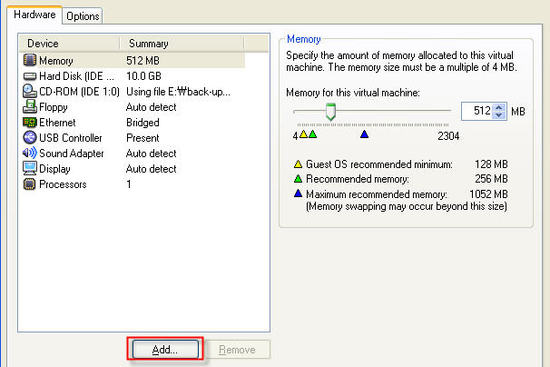This screenshot has height=367, width=550.
Task: Click Auto detect summary for Display
Action: 151,169
